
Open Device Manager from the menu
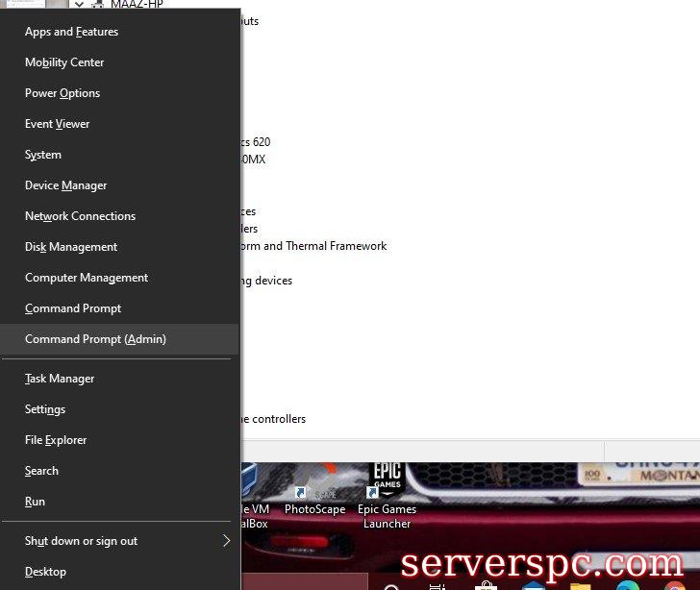(x=66, y=185)
